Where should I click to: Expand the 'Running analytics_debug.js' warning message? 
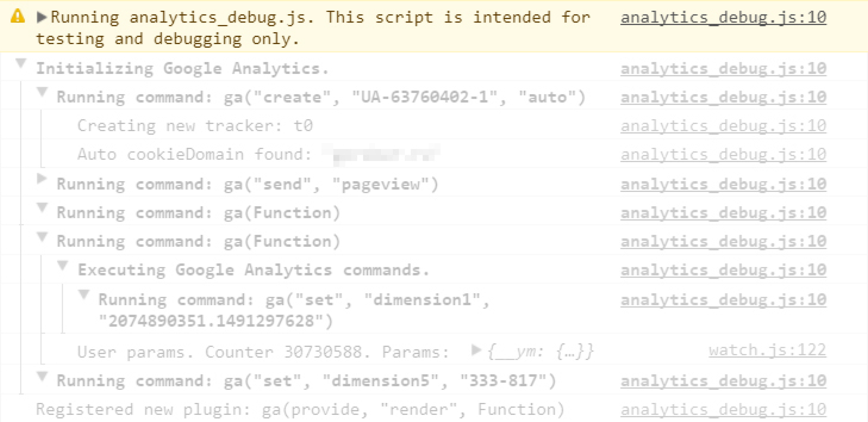[41, 17]
